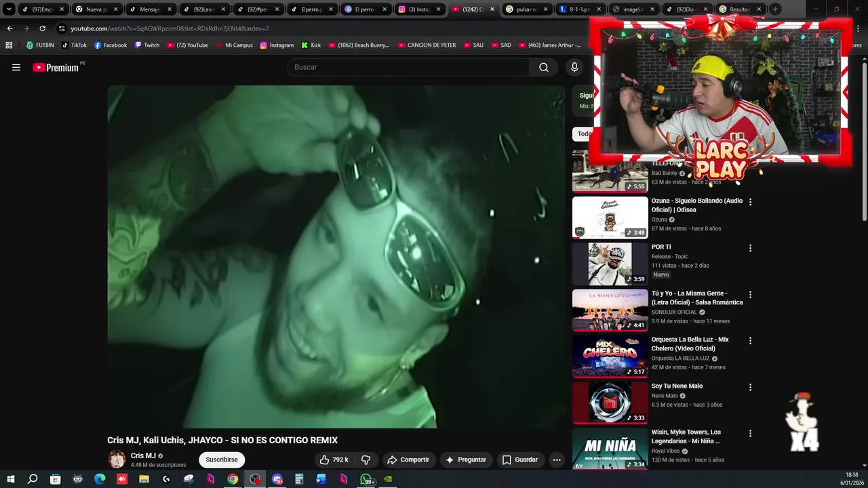Switch to the Nueva pestaña tab
Image resolution: width=868 pixels, height=488 pixels.
[96, 9]
